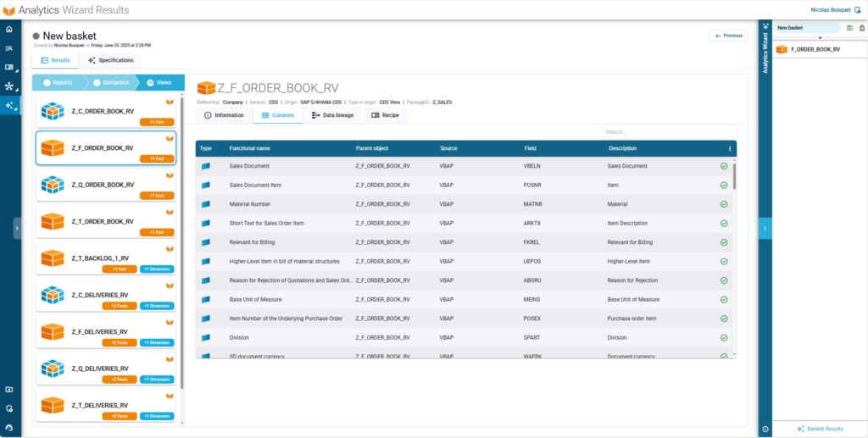
Task: Switch to the Data lineage tab
Action: [x=332, y=115]
